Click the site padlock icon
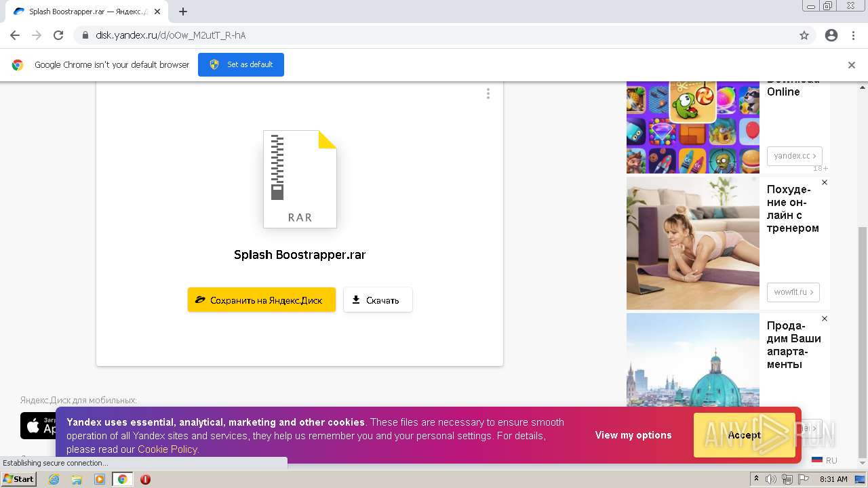 tap(85, 35)
